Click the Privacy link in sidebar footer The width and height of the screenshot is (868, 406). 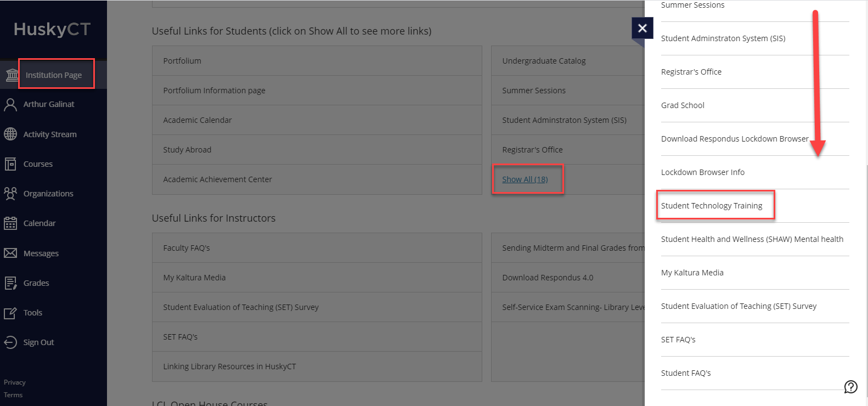click(15, 382)
